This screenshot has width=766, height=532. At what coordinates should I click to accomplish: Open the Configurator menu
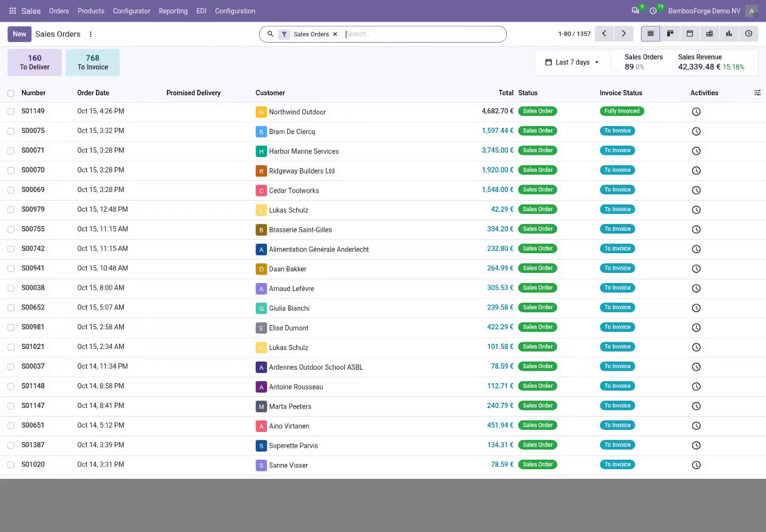pos(131,11)
